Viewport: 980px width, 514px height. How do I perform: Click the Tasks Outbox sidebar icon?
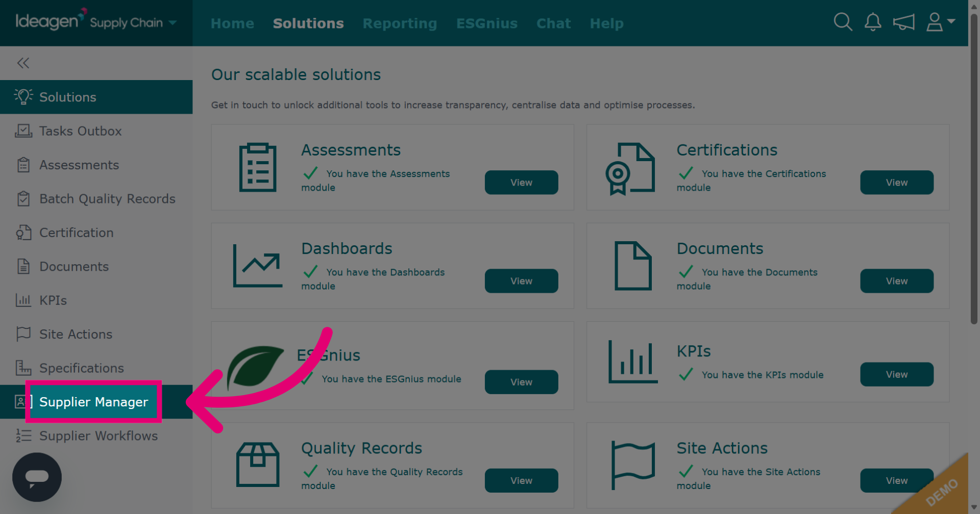pos(23,131)
